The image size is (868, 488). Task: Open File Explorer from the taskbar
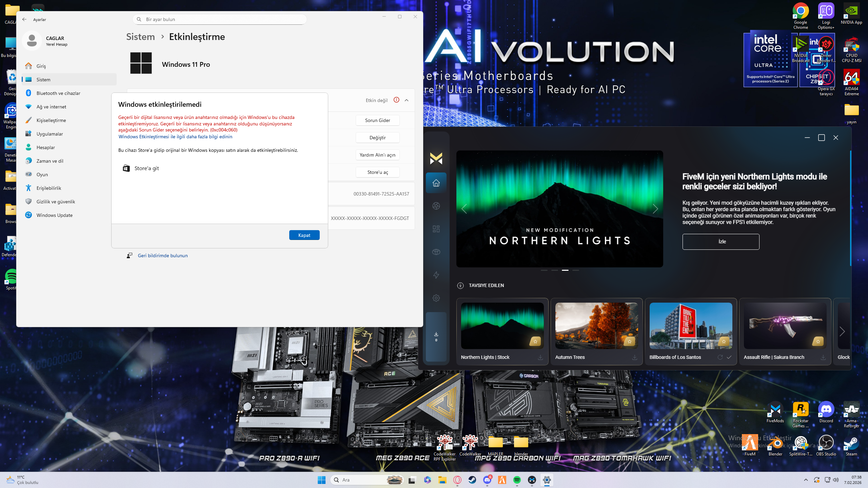[442, 480]
